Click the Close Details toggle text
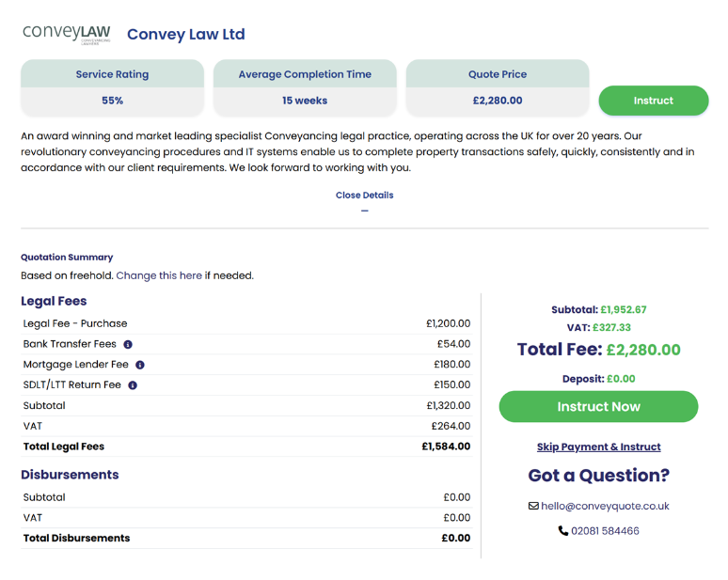This screenshot has width=728, height=580. pyautogui.click(x=365, y=196)
